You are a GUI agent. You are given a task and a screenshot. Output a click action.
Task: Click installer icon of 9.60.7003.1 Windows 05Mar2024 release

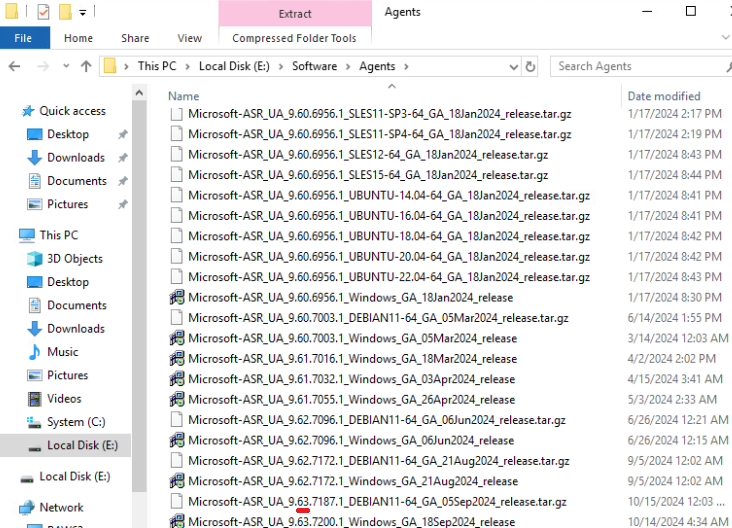[x=176, y=338]
